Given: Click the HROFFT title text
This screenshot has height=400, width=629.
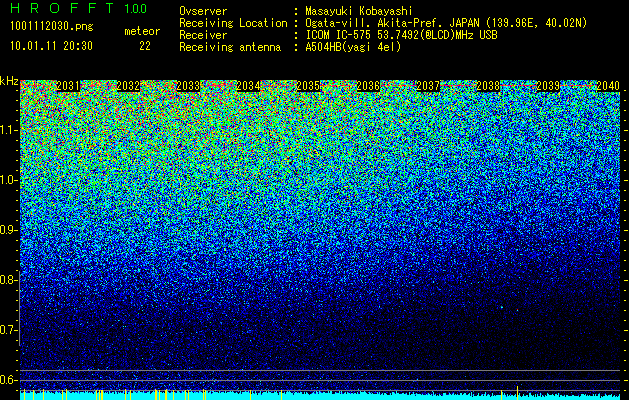Looking at the screenshot, I should (62, 8).
